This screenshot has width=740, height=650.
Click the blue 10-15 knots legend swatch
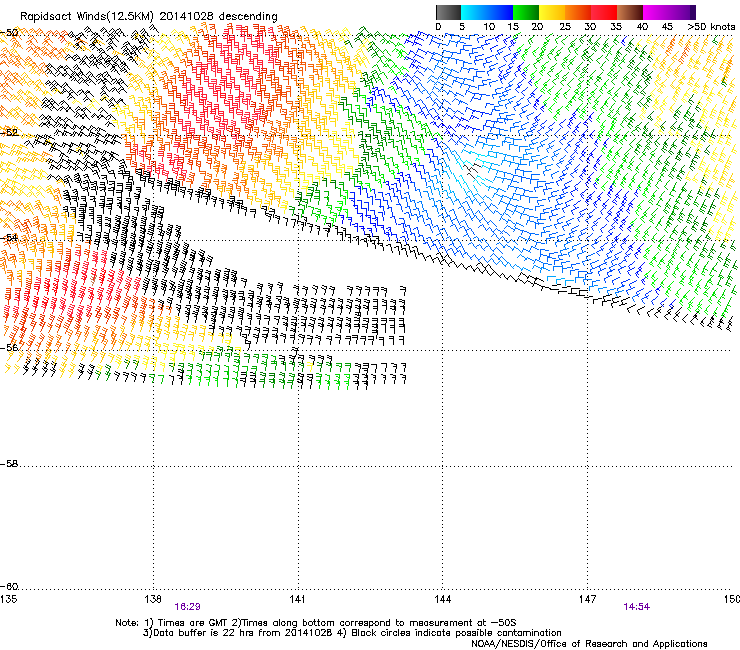tap(500, 12)
